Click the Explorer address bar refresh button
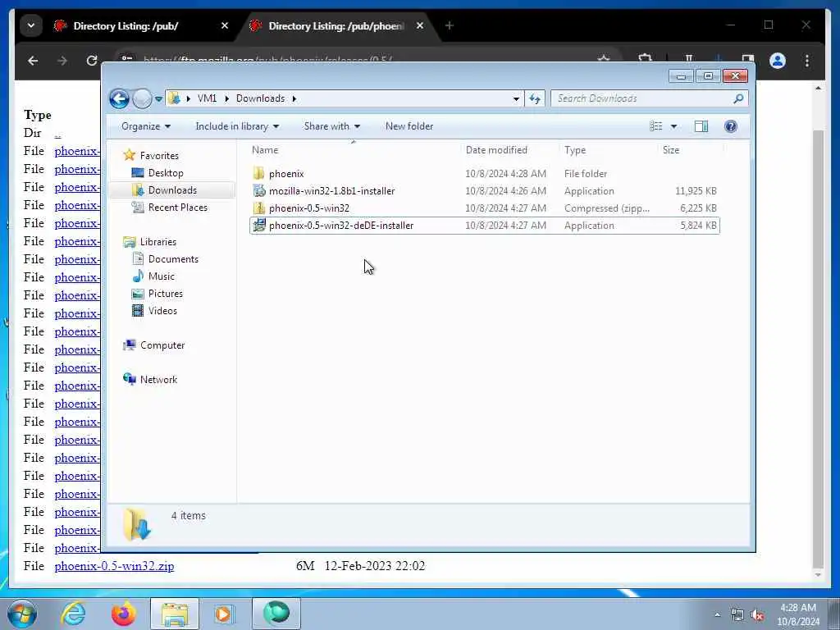The image size is (840, 630). [x=535, y=98]
